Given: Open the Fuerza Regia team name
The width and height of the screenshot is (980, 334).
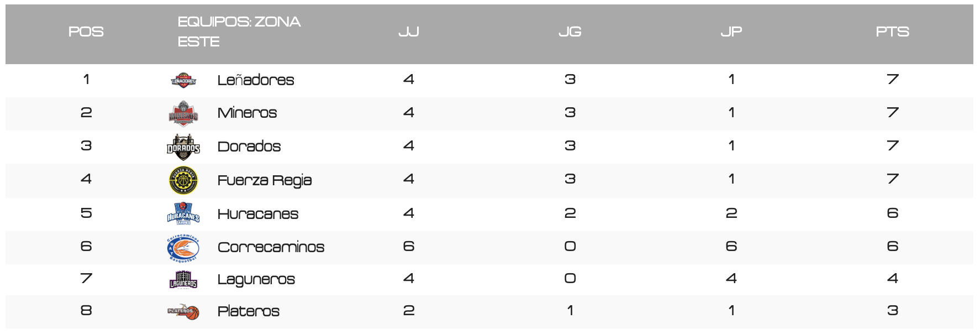Looking at the screenshot, I should [265, 180].
